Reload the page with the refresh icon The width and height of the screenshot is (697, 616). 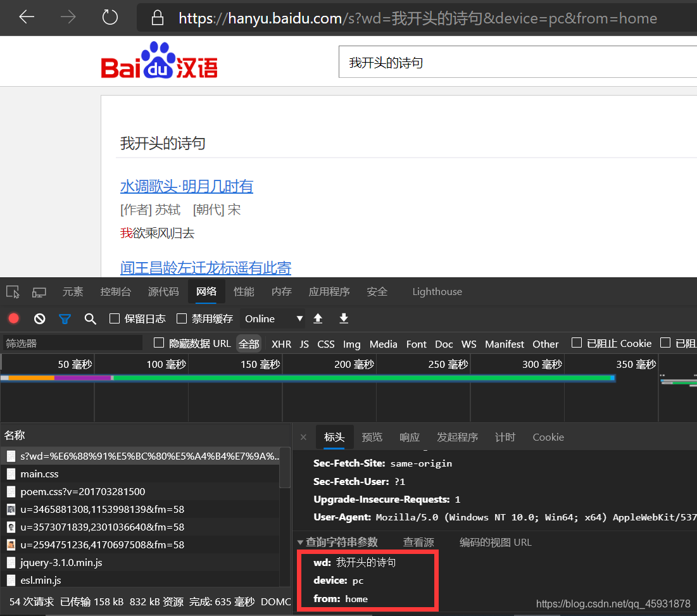coord(110,17)
